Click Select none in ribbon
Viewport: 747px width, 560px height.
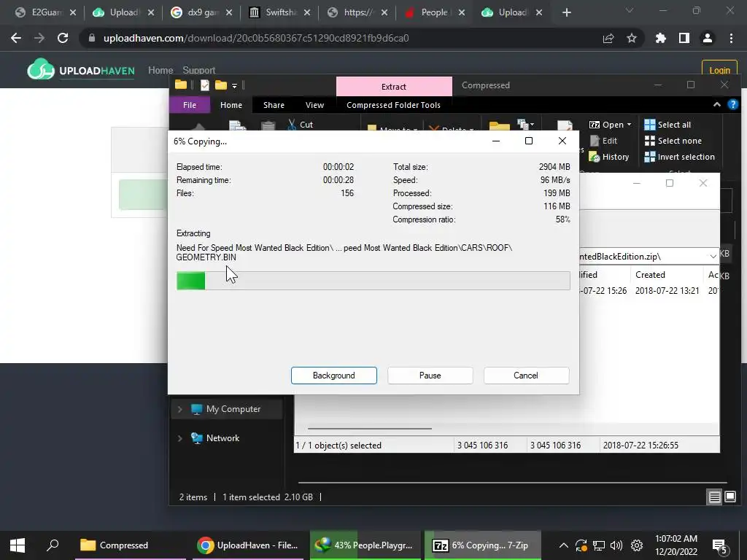pos(673,141)
